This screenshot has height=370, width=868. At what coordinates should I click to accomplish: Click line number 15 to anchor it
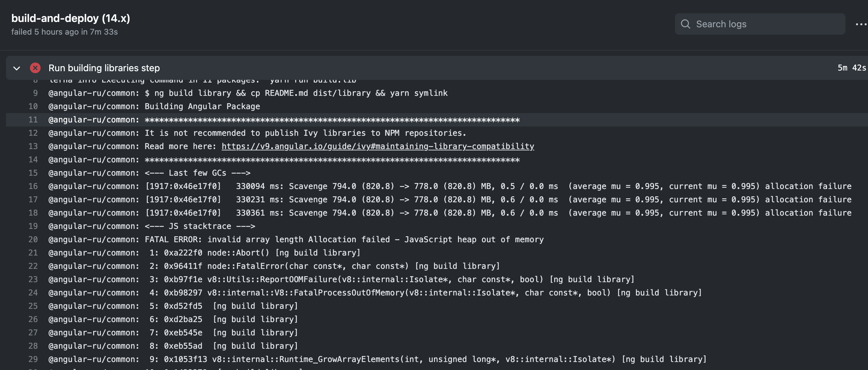click(32, 173)
